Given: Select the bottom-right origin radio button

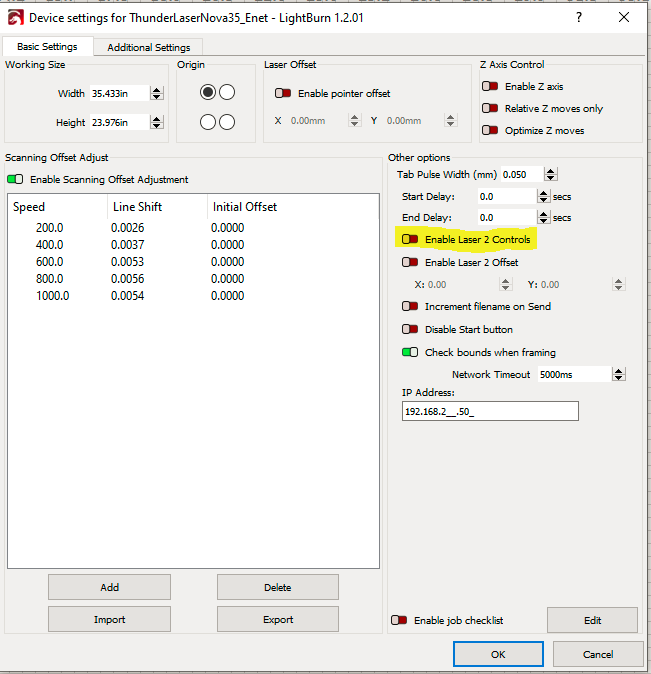Looking at the screenshot, I should (x=227, y=122).
